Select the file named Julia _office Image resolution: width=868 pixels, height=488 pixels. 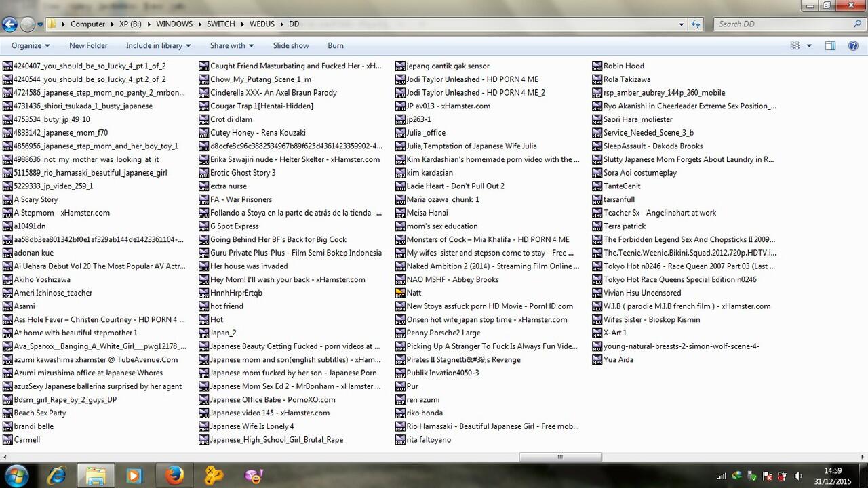(426, 133)
